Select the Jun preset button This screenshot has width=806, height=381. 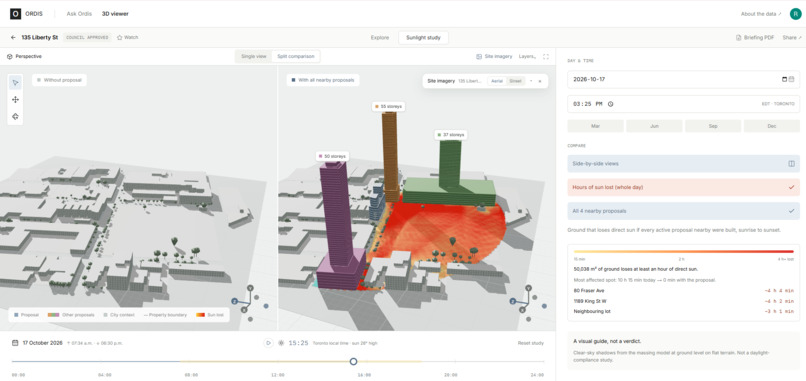(x=654, y=126)
